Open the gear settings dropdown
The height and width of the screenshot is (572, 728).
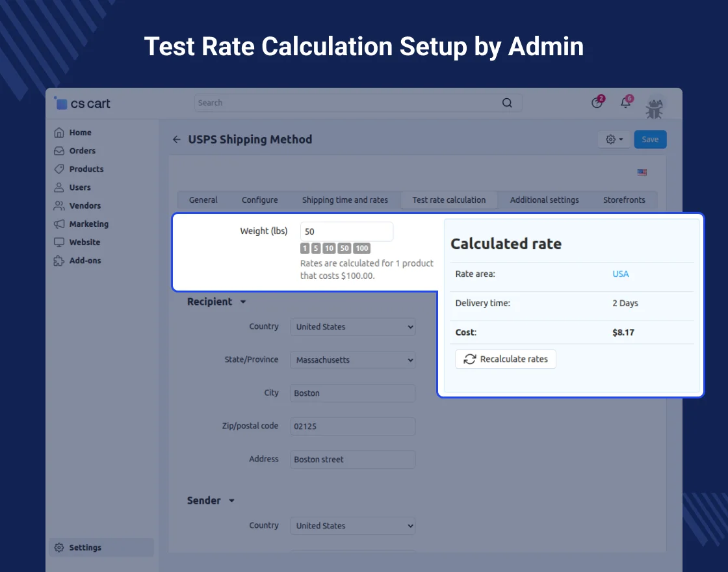(614, 140)
